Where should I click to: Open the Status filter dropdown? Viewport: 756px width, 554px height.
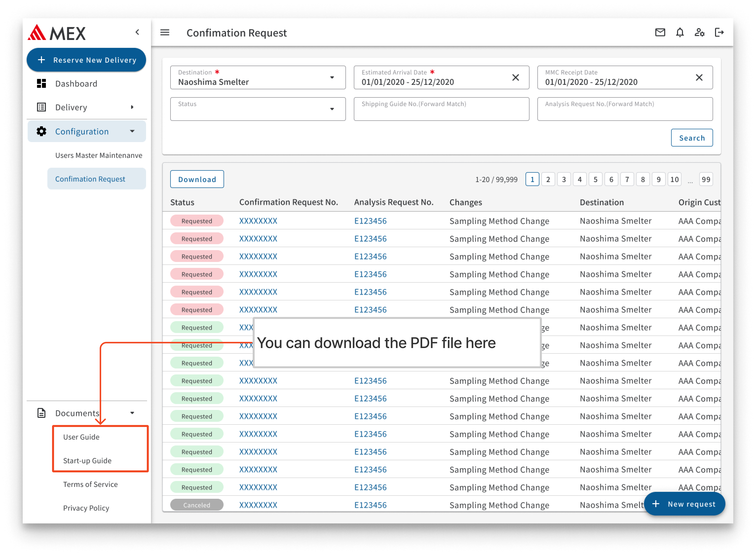(x=332, y=109)
